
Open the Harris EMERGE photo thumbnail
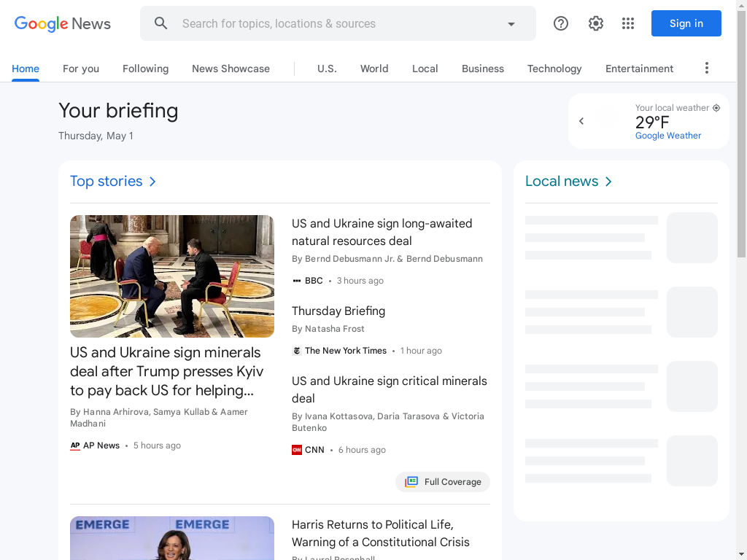tap(172, 538)
